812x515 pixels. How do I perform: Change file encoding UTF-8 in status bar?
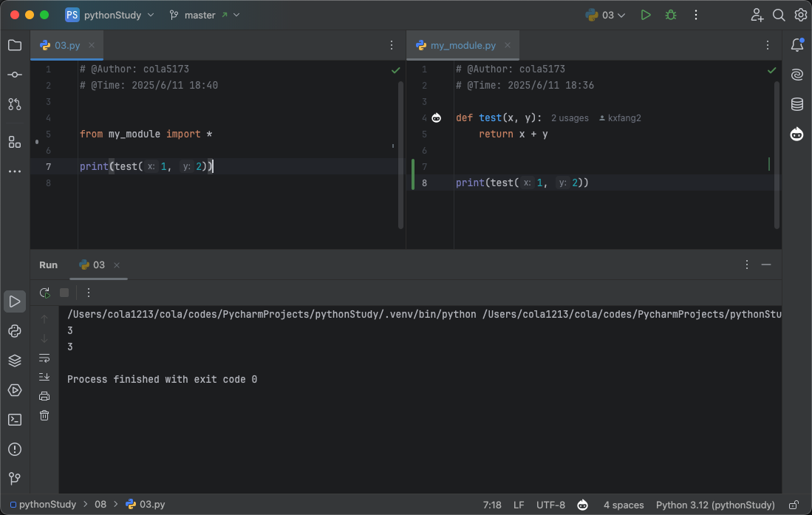(x=550, y=505)
